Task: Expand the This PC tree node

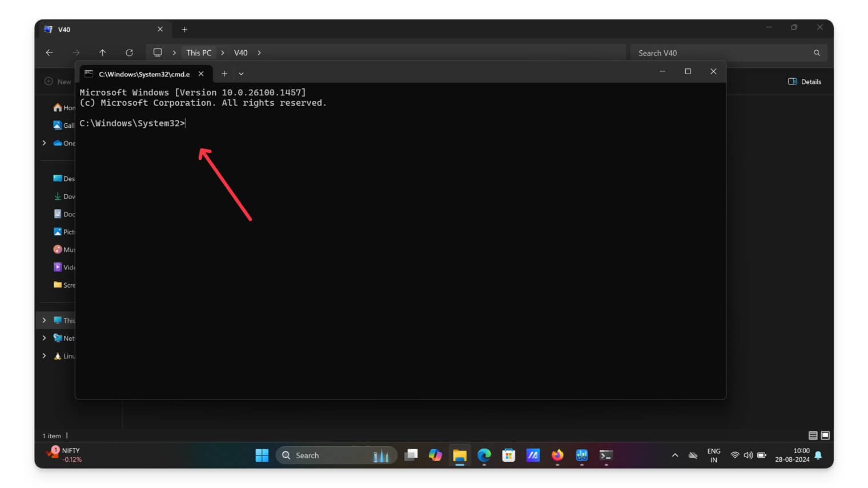Action: coord(44,320)
